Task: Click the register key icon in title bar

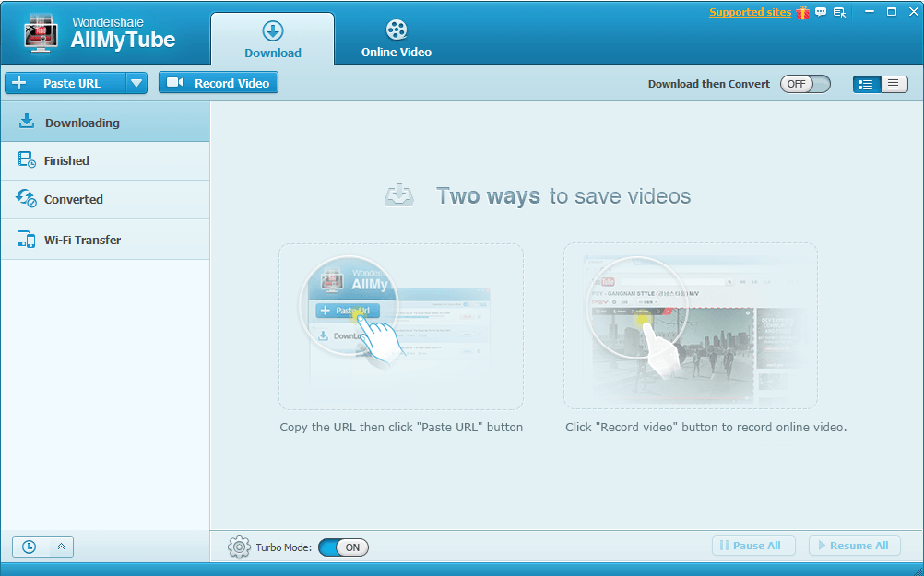Action: (x=840, y=12)
